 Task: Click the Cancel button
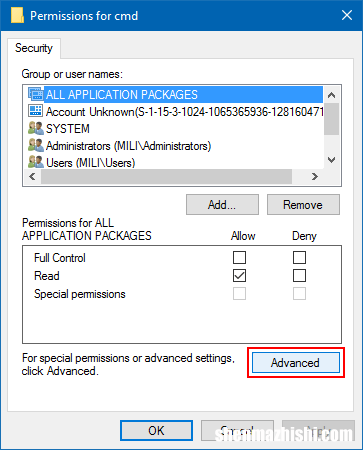[237, 431]
